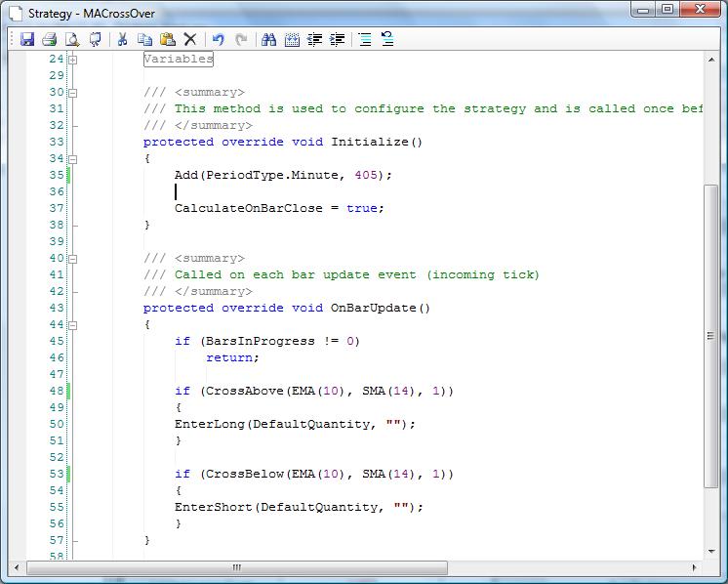The width and height of the screenshot is (728, 584).
Task: Click "CalculateOnBarClose" on line 37
Action: [x=249, y=208]
